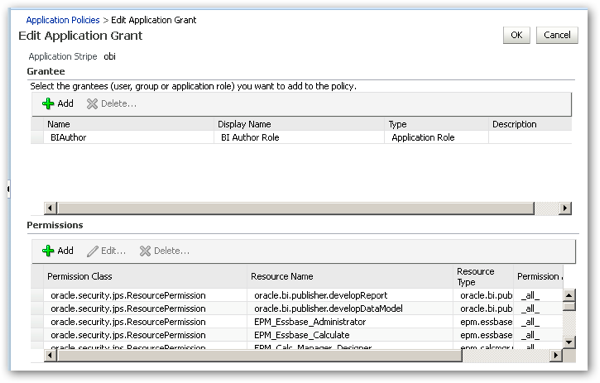The width and height of the screenshot is (600, 383).
Task: Dismiss the page with the Cancel button
Action: click(557, 35)
